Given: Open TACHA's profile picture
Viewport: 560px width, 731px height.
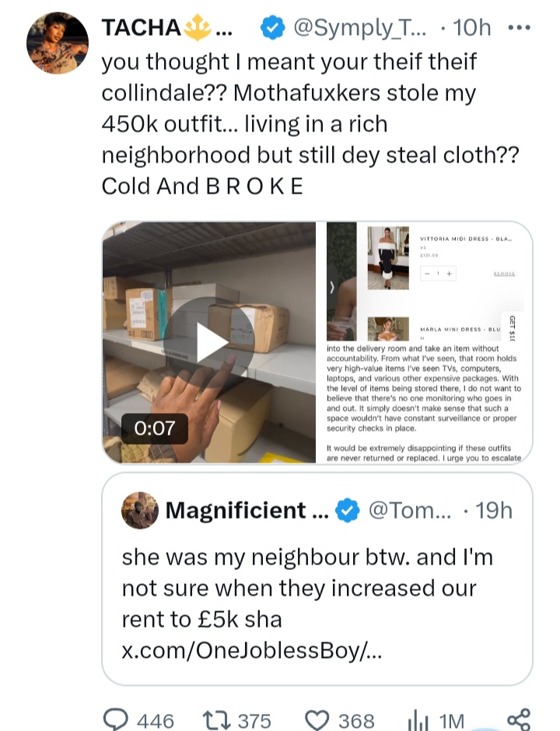Looking at the screenshot, I should tap(58, 44).
